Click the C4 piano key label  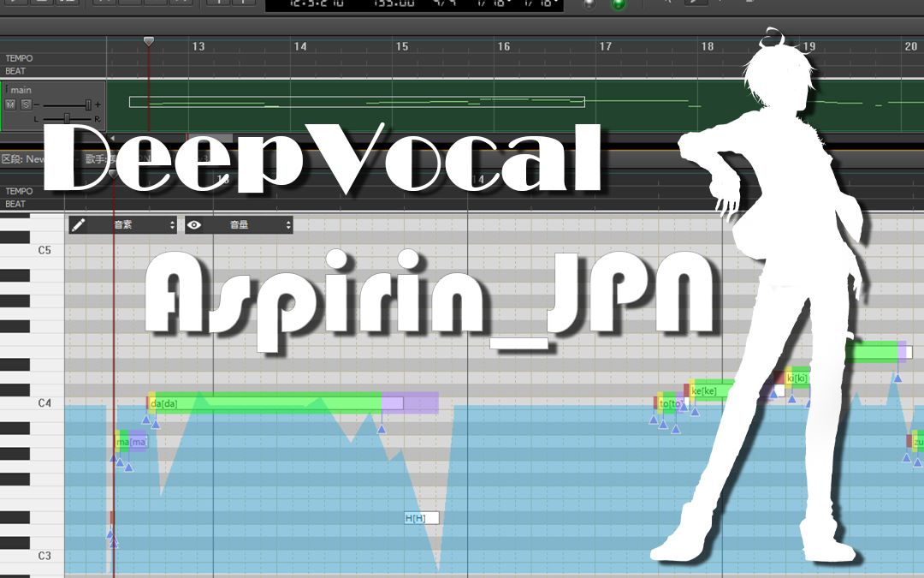pyautogui.click(x=44, y=402)
